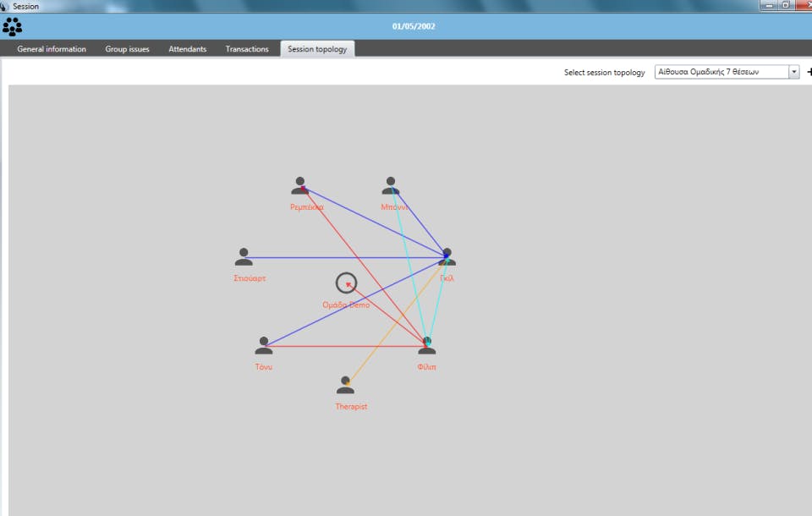Screen dimensions: 812x516
Task: Click the group people icon in header
Action: 13,26
